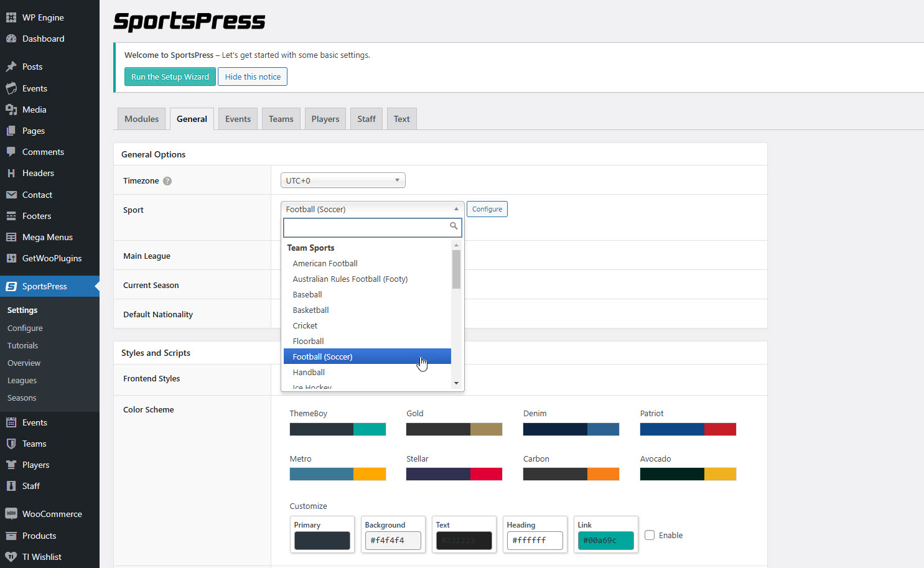Click the Players jersey icon
The image size is (924, 568).
11,465
